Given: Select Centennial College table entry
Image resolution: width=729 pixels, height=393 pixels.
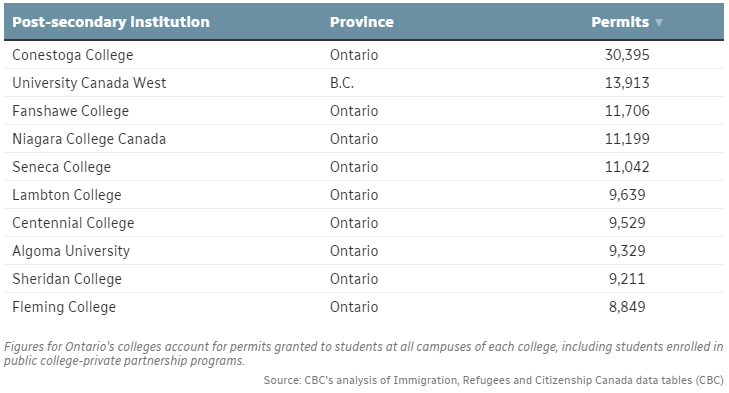Looking at the screenshot, I should 73,223.
